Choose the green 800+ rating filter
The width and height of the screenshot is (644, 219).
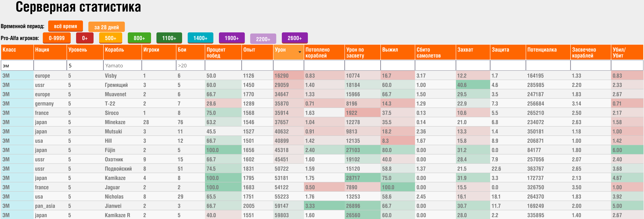pyautogui.click(x=139, y=38)
